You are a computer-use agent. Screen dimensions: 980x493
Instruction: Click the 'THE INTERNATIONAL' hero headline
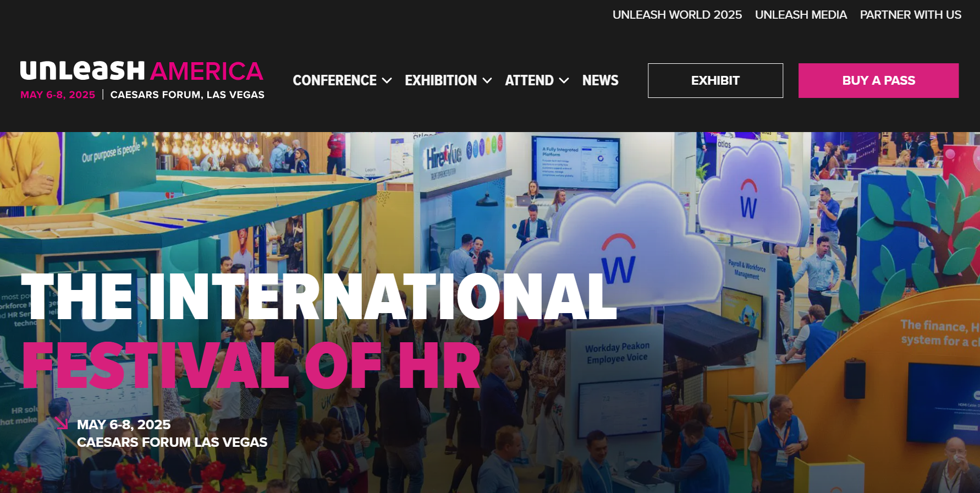tap(318, 297)
